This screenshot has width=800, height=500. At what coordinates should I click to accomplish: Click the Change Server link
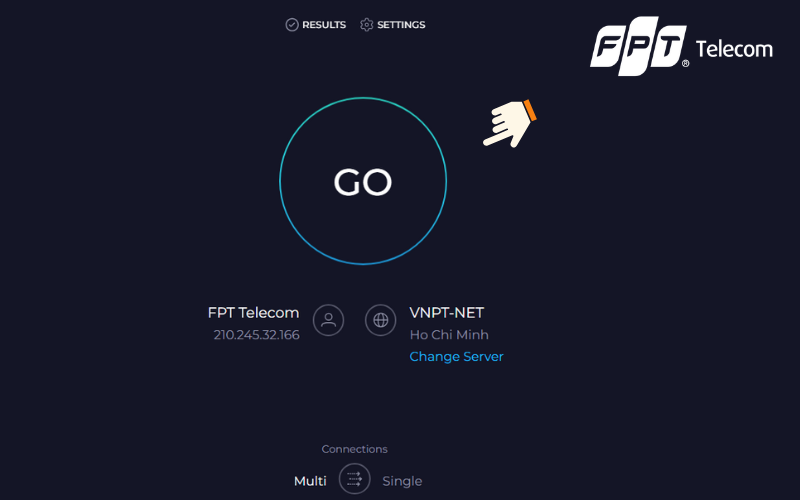[456, 356]
